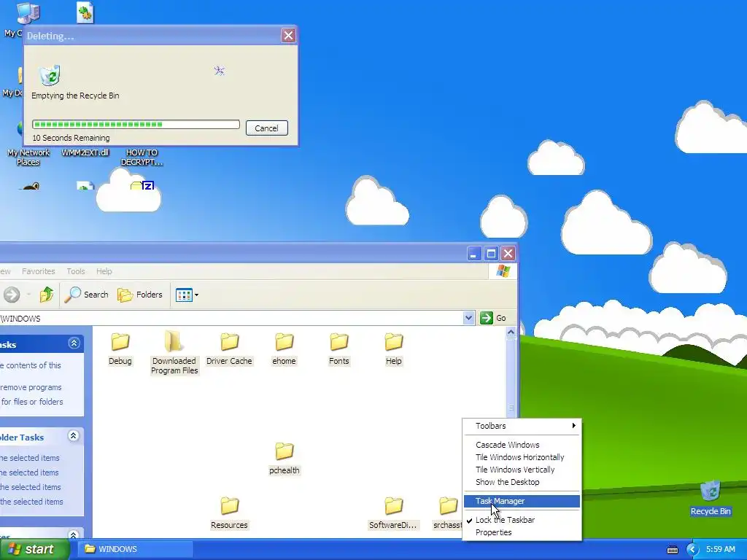Select the pchealth folder
The image size is (747, 560).
coord(284,459)
